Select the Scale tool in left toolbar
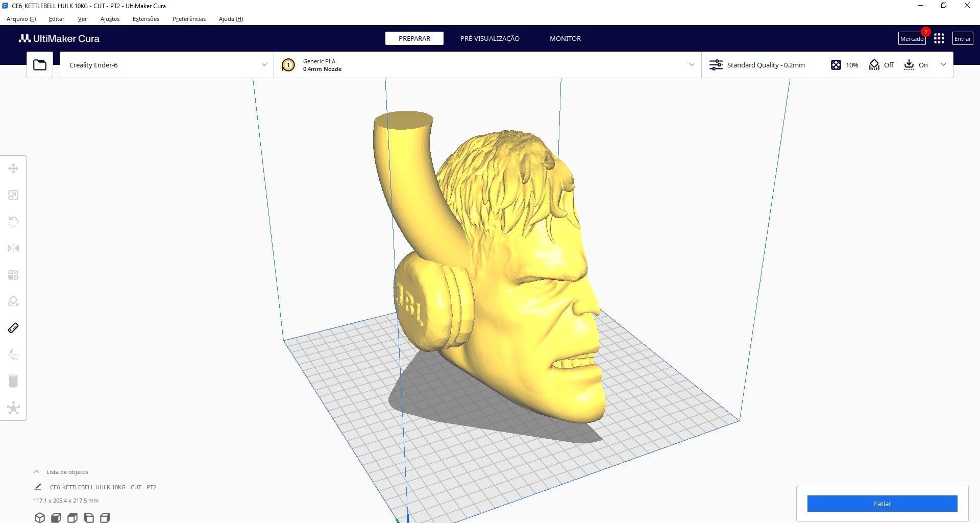This screenshot has width=980, height=523. pyautogui.click(x=13, y=195)
